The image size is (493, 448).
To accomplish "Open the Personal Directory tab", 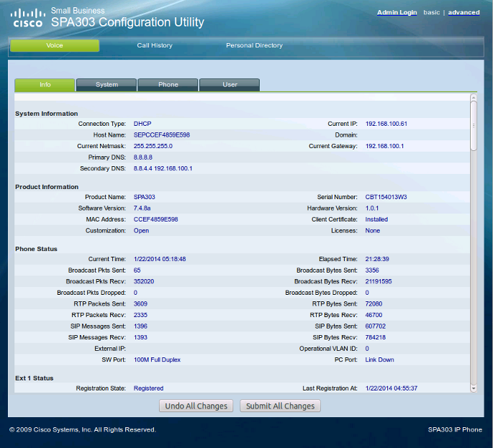I will point(254,45).
